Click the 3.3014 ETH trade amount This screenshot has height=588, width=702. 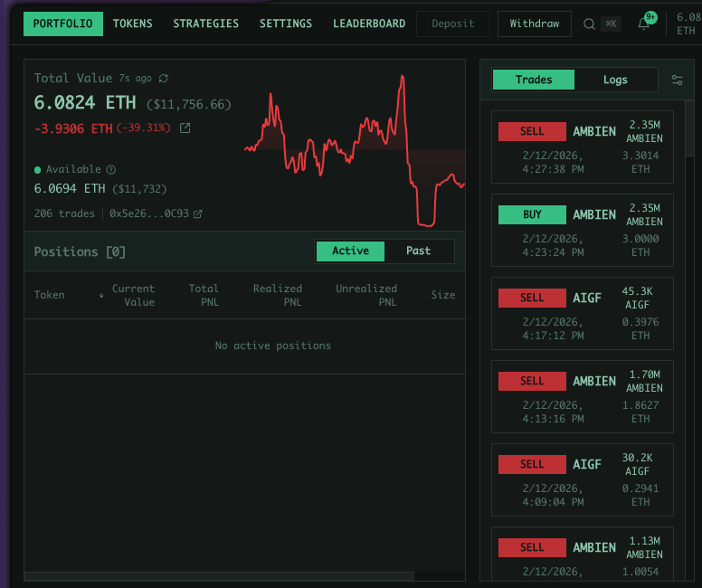[x=640, y=162]
